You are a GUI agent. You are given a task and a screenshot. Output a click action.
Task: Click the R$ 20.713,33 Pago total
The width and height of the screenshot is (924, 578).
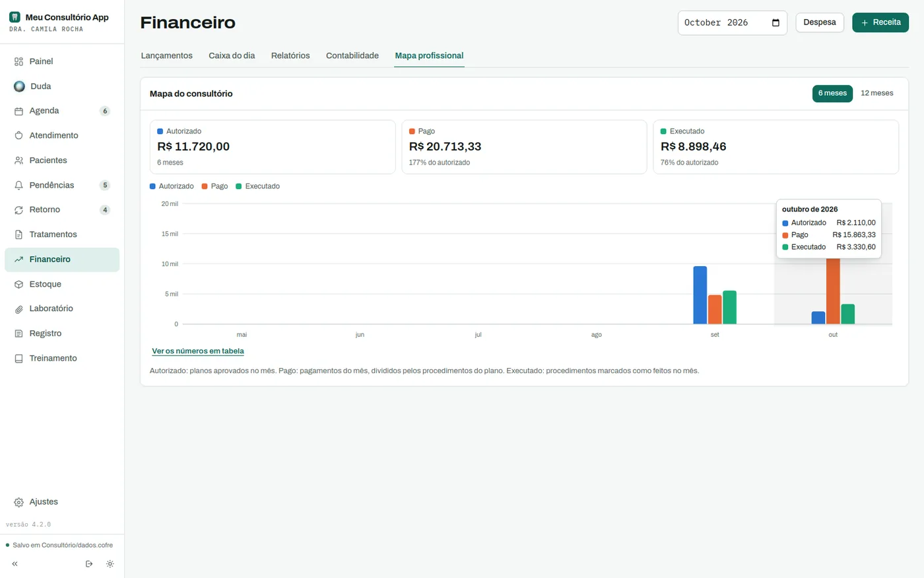(x=445, y=147)
